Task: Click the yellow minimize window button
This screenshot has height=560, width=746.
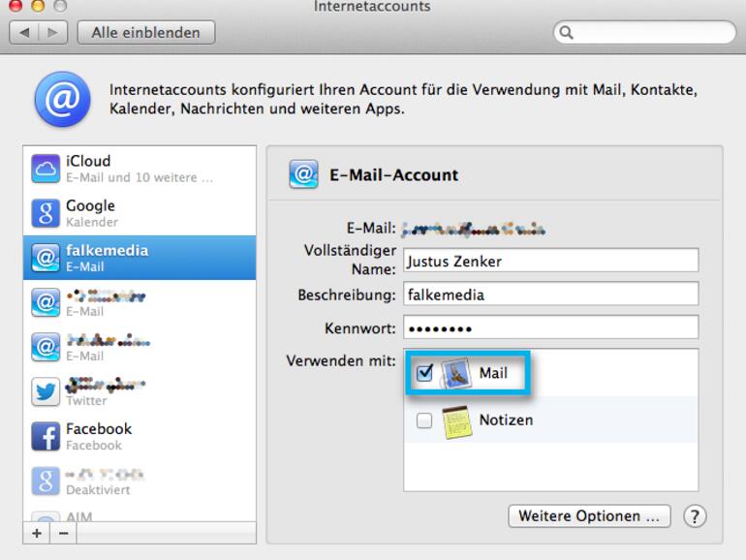Action: (38, 5)
